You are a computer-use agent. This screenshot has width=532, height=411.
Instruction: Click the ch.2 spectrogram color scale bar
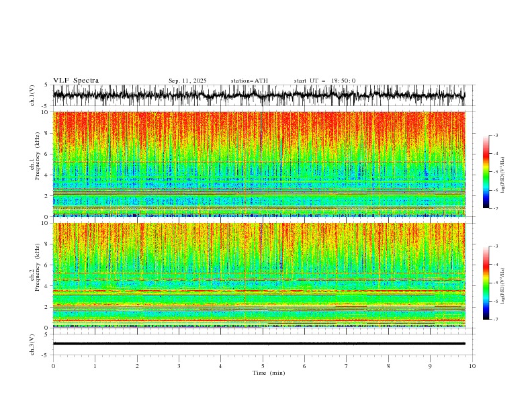[486, 283]
